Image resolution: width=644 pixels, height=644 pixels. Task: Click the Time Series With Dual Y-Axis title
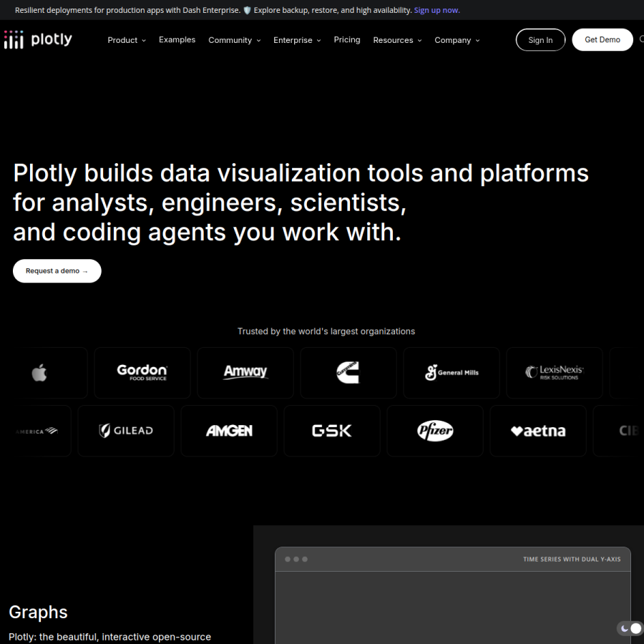click(x=572, y=560)
